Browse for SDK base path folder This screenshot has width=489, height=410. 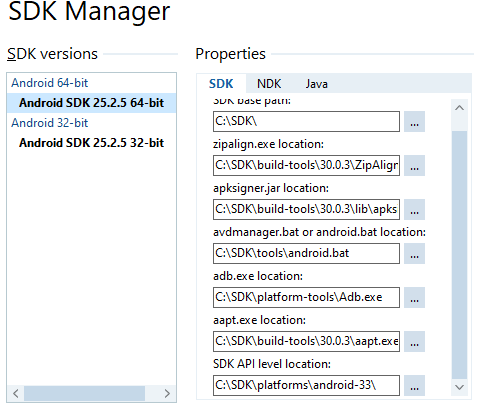tap(414, 122)
